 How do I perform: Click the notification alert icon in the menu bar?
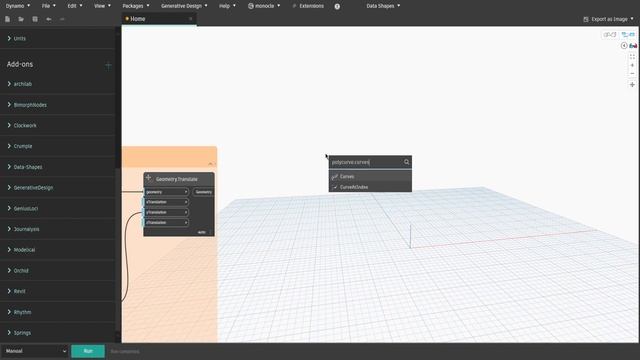[x=337, y=6]
